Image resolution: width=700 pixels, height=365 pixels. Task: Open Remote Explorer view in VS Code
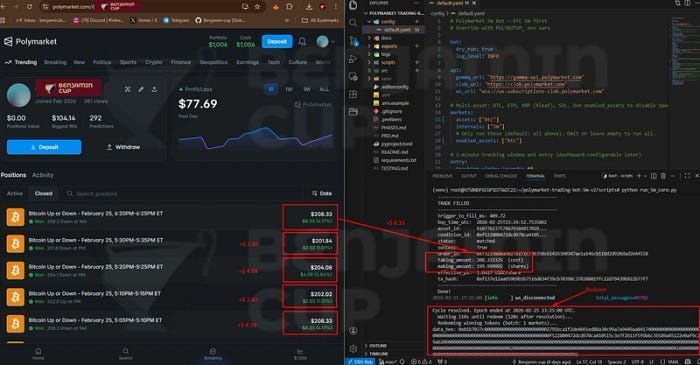pos(353,76)
